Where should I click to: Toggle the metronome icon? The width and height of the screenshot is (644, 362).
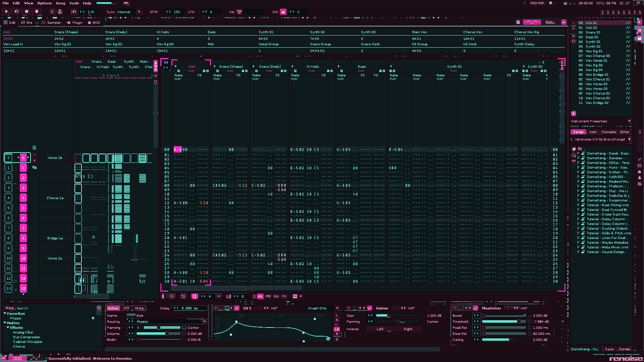[x=60, y=12]
